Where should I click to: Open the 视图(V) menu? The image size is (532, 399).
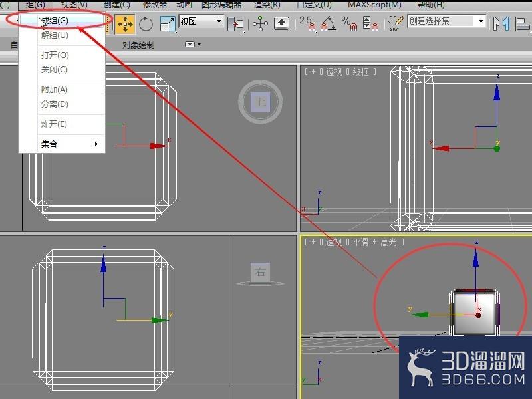coord(74,5)
